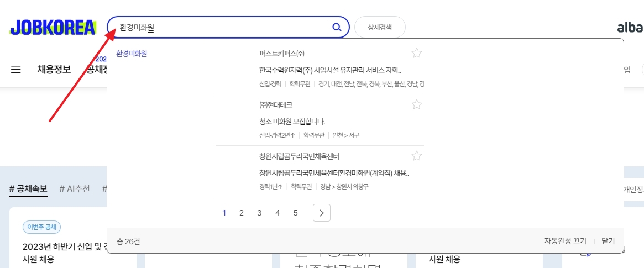The width and height of the screenshot is (644, 268).
Task: Select results page 1
Action: 224,213
